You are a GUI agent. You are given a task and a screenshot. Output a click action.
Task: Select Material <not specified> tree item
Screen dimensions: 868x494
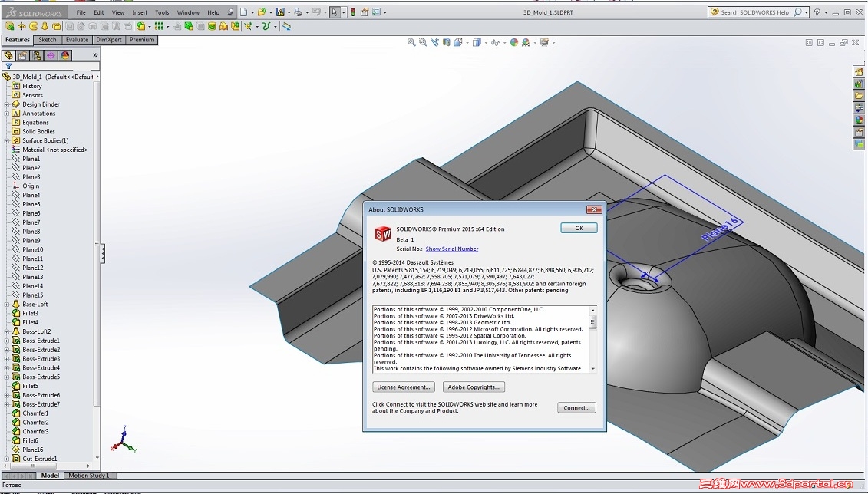pos(54,150)
